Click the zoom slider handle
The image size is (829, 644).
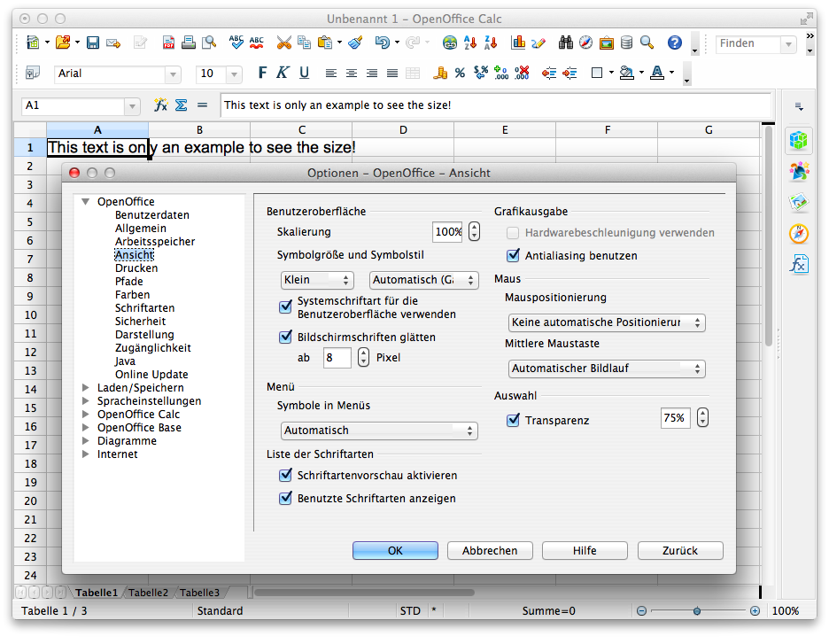click(697, 611)
